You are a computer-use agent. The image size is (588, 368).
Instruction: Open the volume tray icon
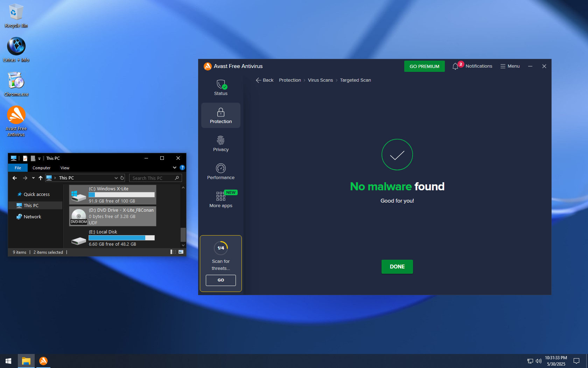539,361
